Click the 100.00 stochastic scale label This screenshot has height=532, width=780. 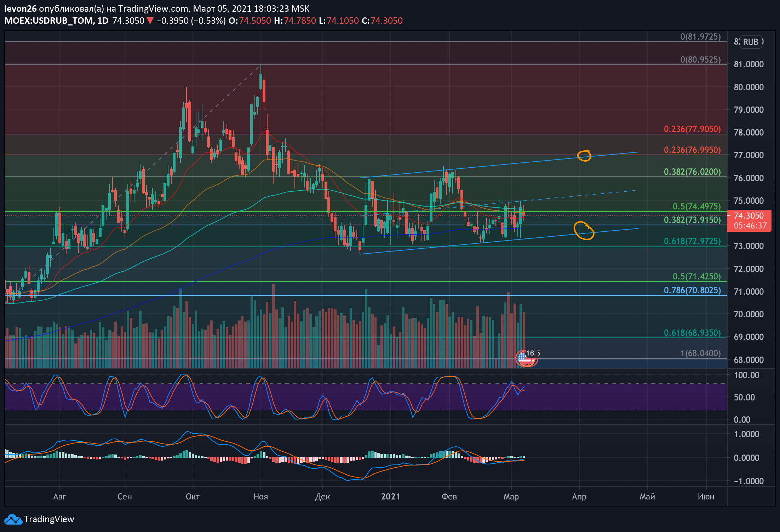746,375
